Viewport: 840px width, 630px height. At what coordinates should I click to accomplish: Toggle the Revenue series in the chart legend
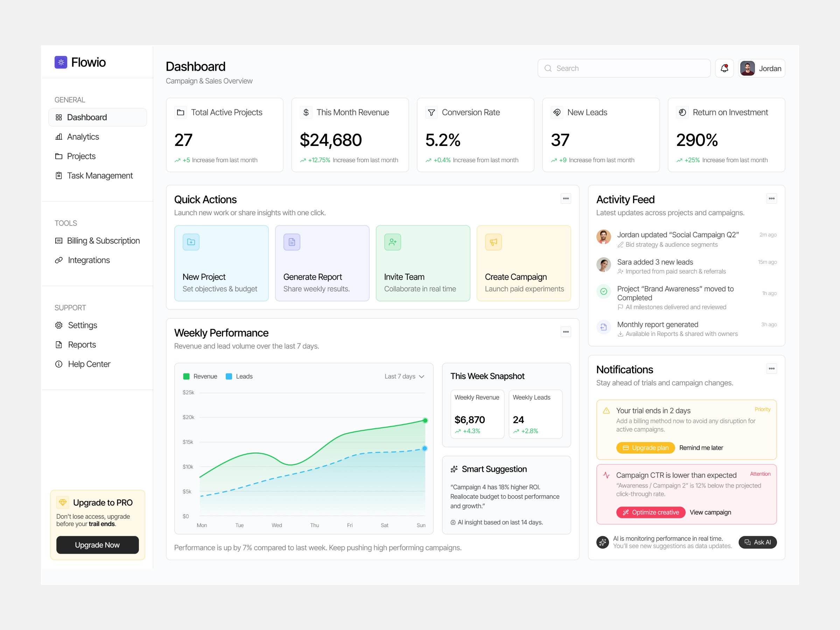[200, 376]
